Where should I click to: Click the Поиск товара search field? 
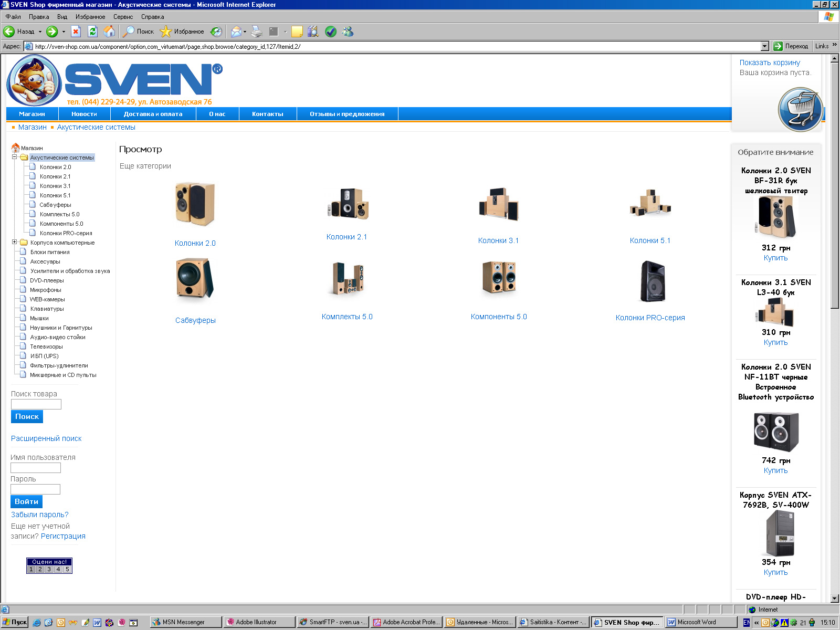click(36, 404)
